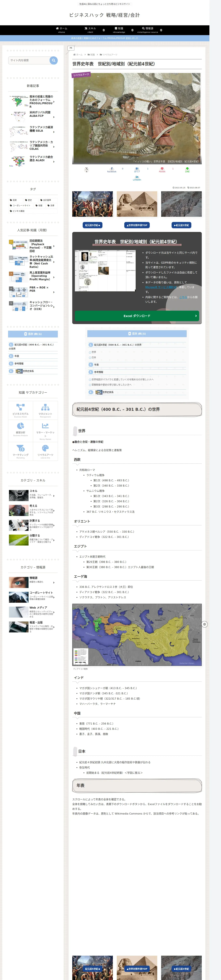Screen dimensions: 221x980
Task: Collapse the sidebar 目次 table of contents
Action: click(x=33, y=334)
